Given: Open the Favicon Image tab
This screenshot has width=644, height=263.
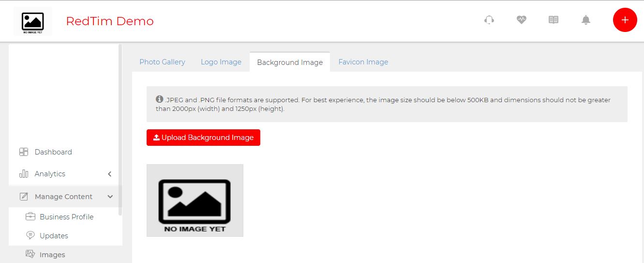Looking at the screenshot, I should pyautogui.click(x=363, y=62).
